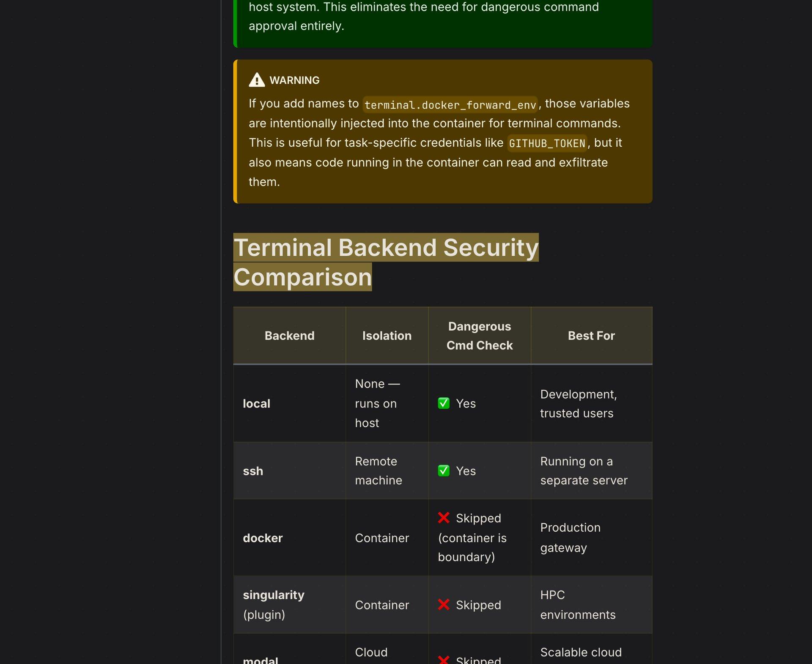The width and height of the screenshot is (812, 664).
Task: Click the docker backend cell
Action: coord(289,538)
